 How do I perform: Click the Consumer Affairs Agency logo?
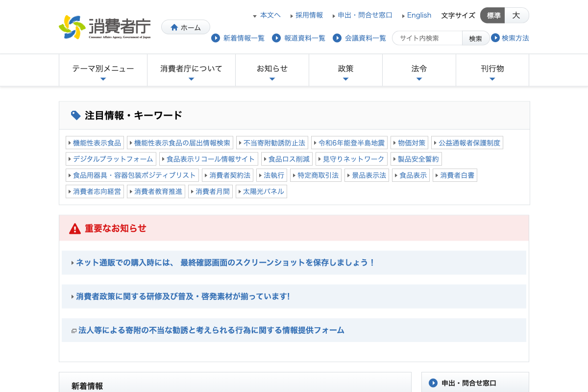104,27
